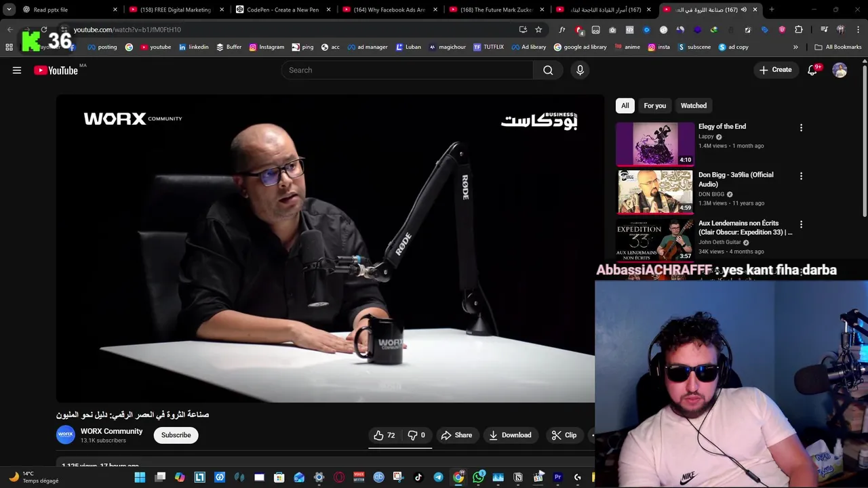The width and height of the screenshot is (868, 488).
Task: Click the YouTube search input field
Action: pyautogui.click(x=407, y=70)
